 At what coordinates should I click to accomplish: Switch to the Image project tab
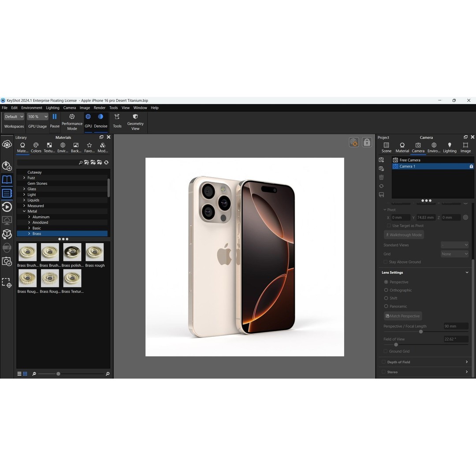tap(465, 148)
